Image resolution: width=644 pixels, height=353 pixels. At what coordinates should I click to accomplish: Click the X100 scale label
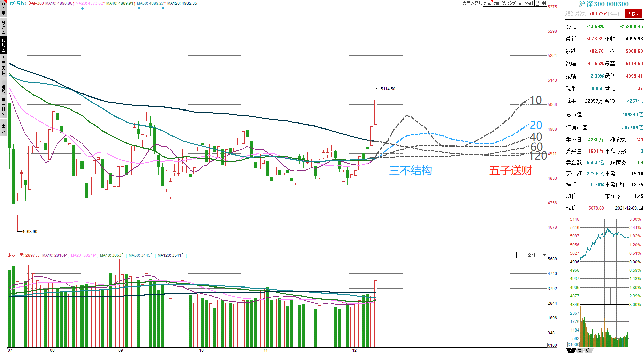[552, 345]
